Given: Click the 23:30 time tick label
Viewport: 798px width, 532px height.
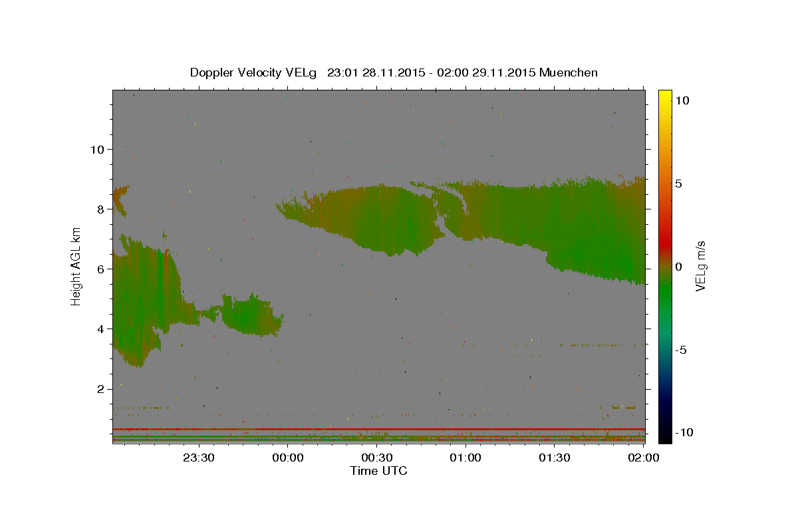Looking at the screenshot, I should point(199,458).
